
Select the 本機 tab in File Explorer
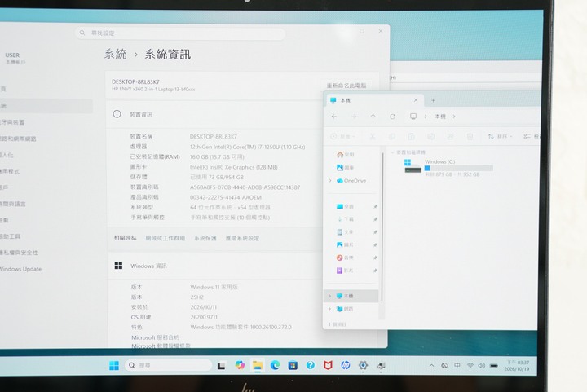click(374, 100)
